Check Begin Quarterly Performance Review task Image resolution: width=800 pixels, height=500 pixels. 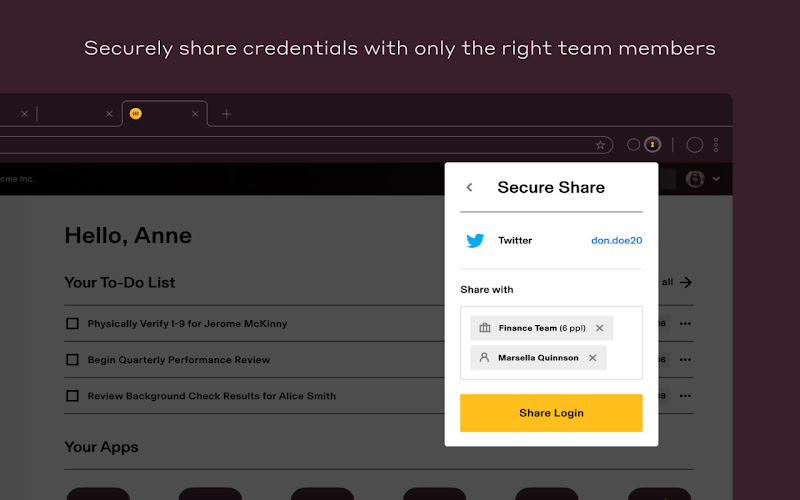pos(72,360)
